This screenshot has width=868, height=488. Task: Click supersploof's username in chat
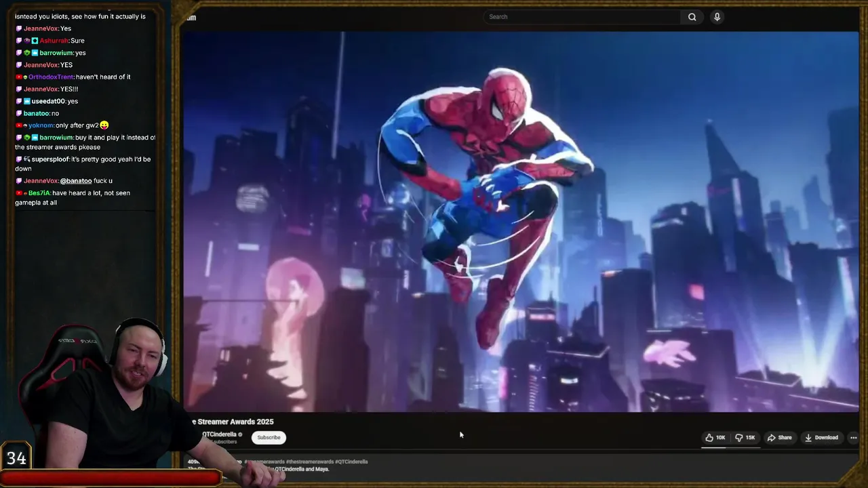click(50, 159)
